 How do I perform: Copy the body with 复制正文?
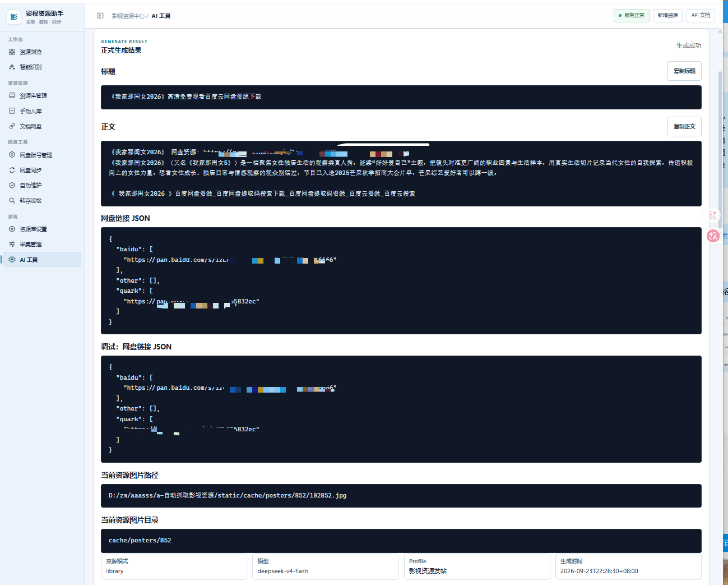pos(684,127)
